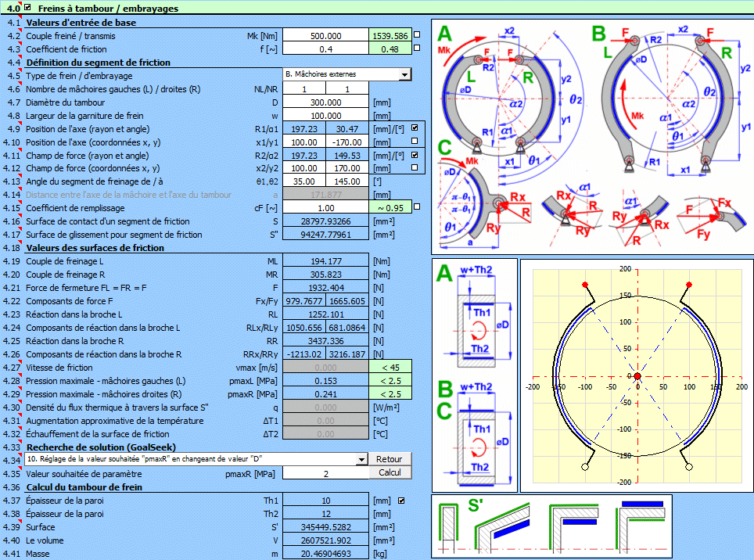Viewport: 754px width, 560px height.
Task: Select the Masse value 20.46904693
Action: (326, 554)
